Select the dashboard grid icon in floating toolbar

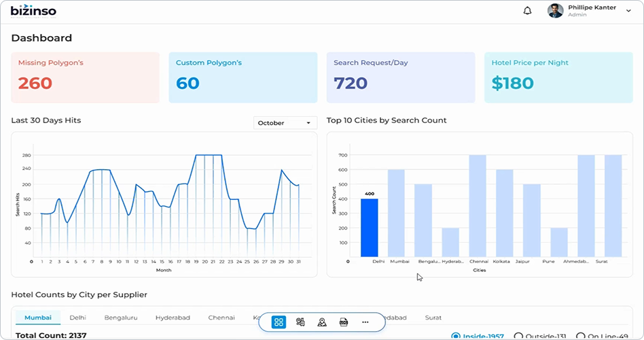[279, 322]
